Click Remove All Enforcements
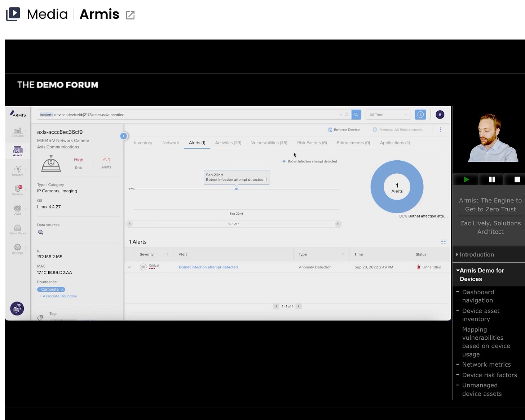The height and width of the screenshot is (420, 525). 398,130
